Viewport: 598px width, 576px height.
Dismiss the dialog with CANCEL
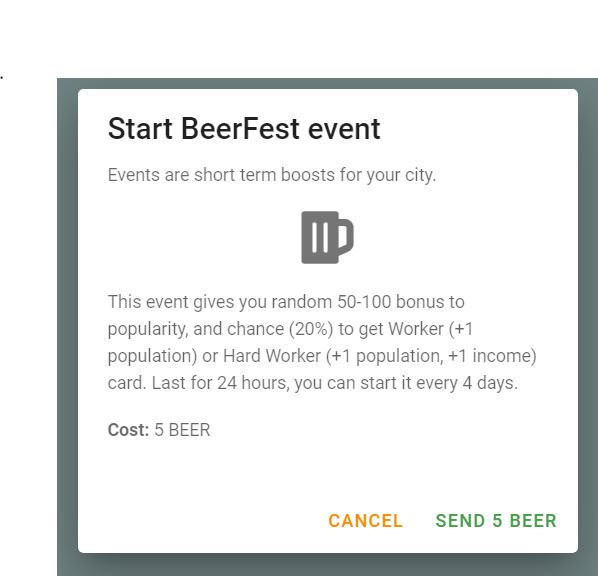(365, 521)
